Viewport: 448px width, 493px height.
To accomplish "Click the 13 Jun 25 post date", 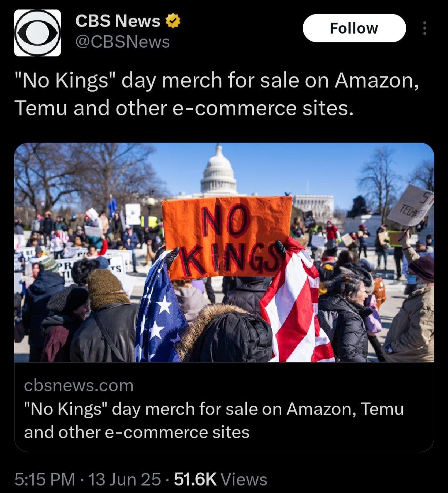I will point(124,479).
